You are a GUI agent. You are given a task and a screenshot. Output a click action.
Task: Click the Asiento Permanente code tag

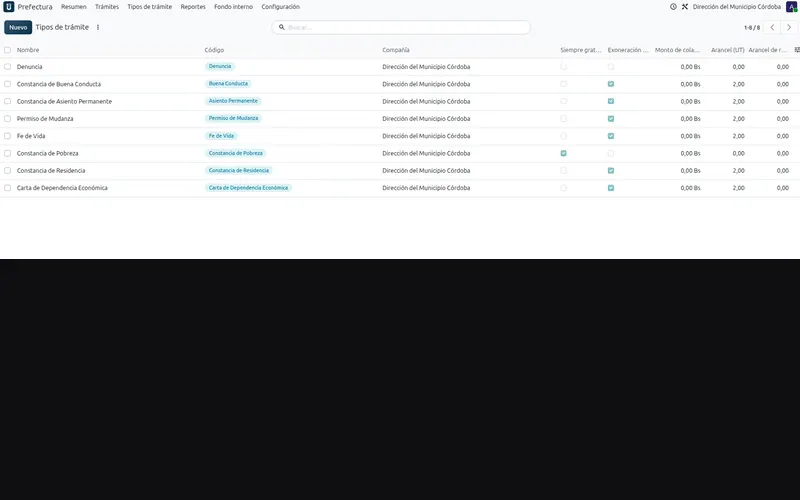[x=233, y=101]
